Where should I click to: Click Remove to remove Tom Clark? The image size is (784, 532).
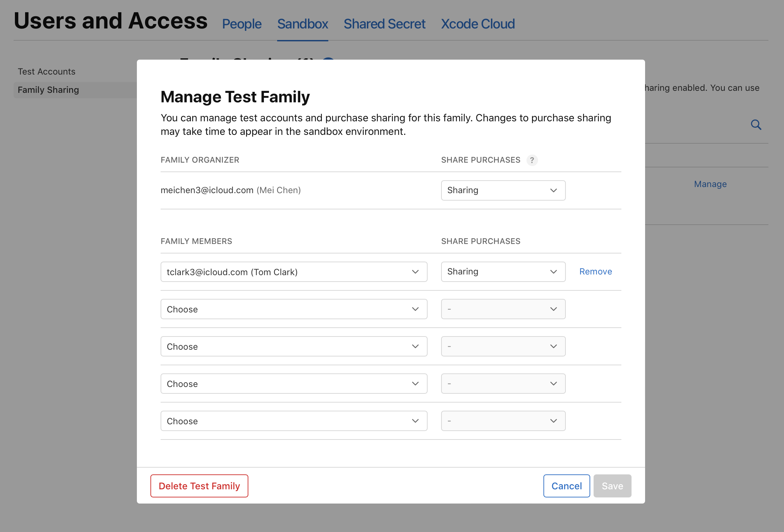[x=595, y=271]
